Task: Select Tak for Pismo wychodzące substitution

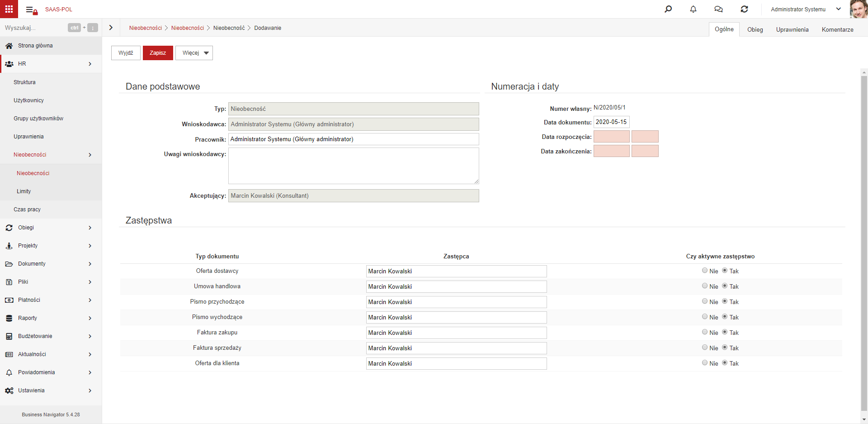Action: 725,317
